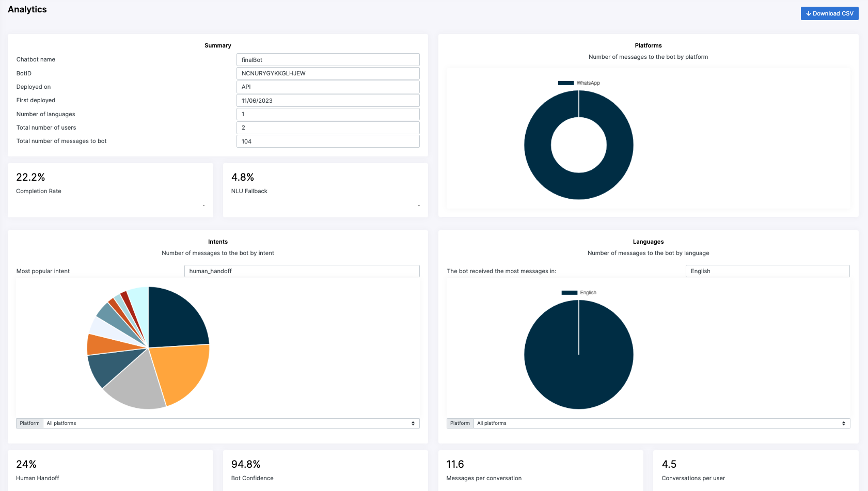Image resolution: width=868 pixels, height=491 pixels.
Task: Click the Summary card title
Action: 218,45
